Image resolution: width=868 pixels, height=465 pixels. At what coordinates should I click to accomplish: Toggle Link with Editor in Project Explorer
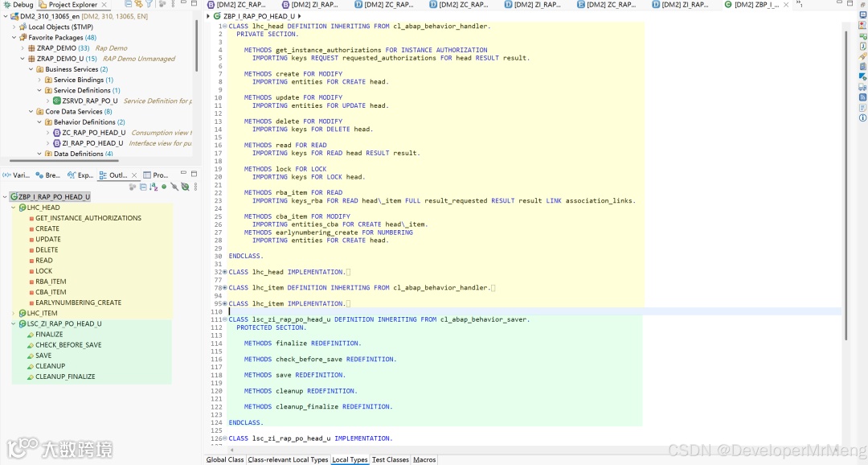(138, 4)
